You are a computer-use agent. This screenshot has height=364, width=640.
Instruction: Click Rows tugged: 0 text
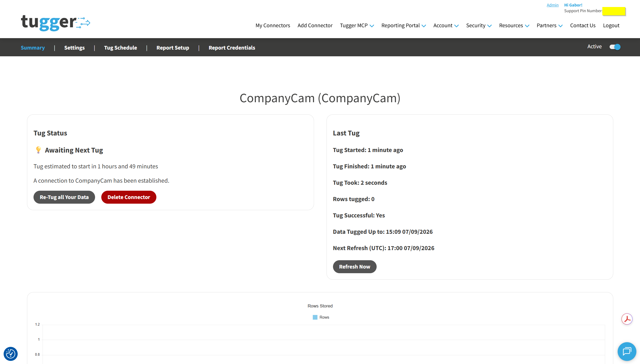click(x=354, y=199)
